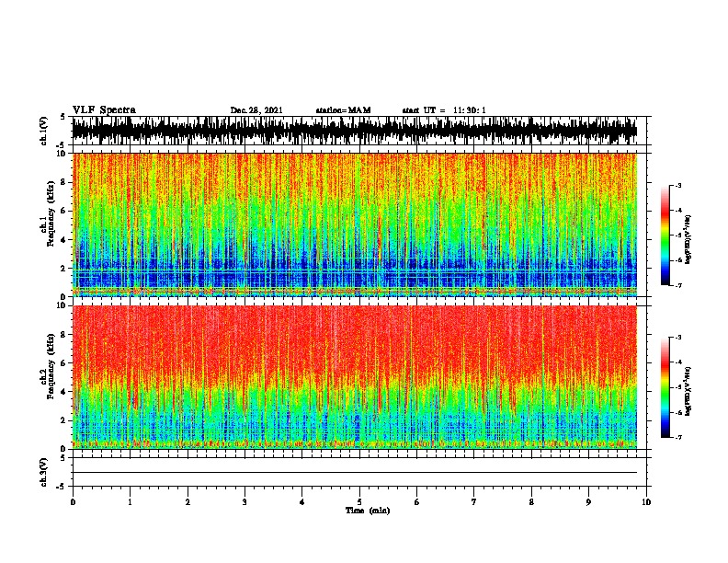The height and width of the screenshot is (563, 728).
Task: Click the -5 label on ch.1 color bar
Action: [677, 236]
